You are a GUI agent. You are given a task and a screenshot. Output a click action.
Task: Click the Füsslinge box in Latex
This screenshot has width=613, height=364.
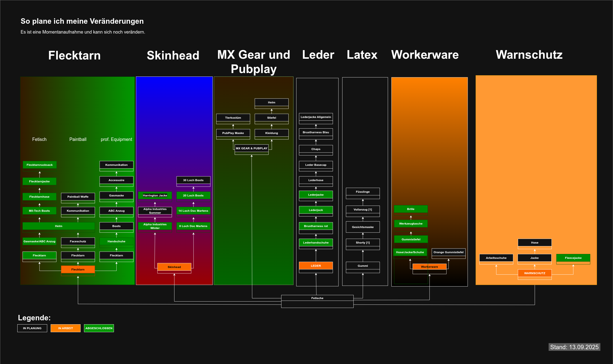(x=363, y=192)
